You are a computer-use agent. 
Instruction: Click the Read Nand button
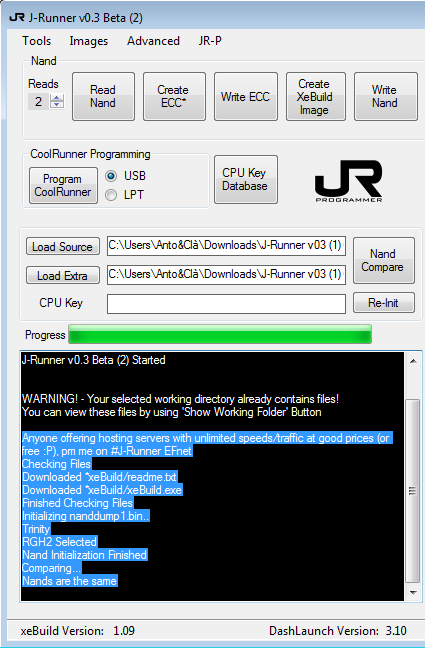tap(103, 96)
